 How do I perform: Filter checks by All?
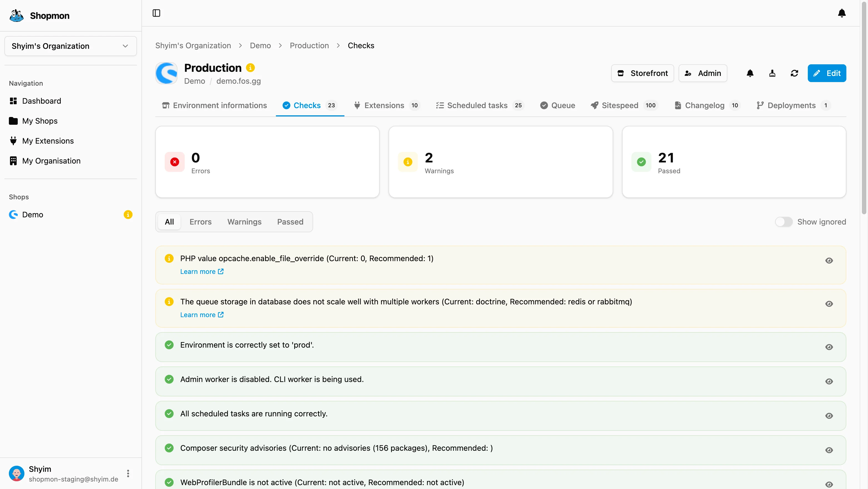(169, 221)
